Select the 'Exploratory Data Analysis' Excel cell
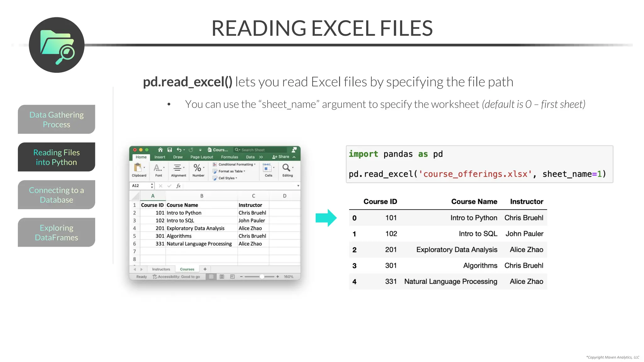Viewport: 644px width, 362px height. 202,228
